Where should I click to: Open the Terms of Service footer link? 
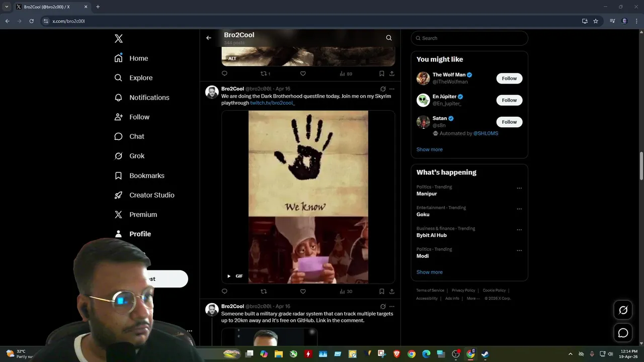(430, 290)
